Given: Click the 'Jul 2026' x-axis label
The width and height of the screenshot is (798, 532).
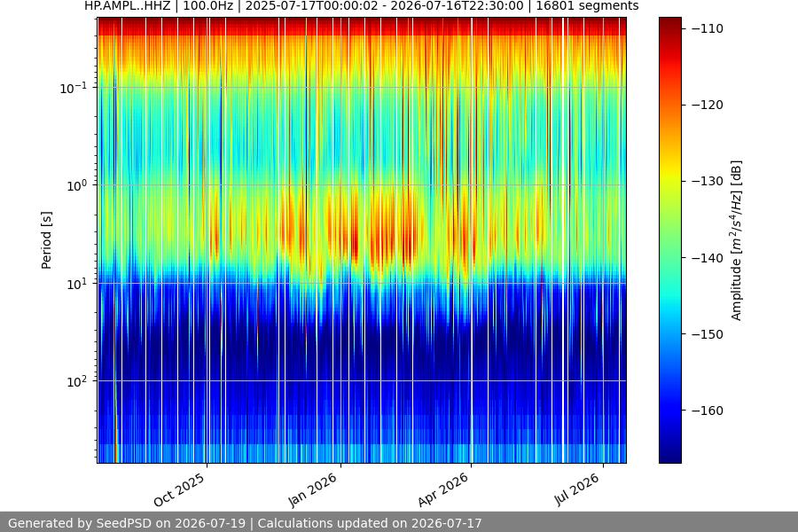Looking at the screenshot, I should coord(577,489).
